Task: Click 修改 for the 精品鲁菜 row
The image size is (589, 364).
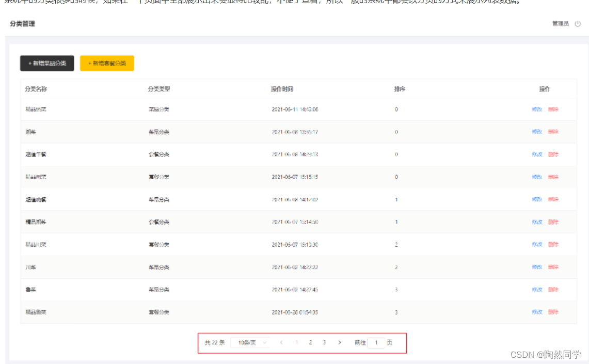Action: 537,312
